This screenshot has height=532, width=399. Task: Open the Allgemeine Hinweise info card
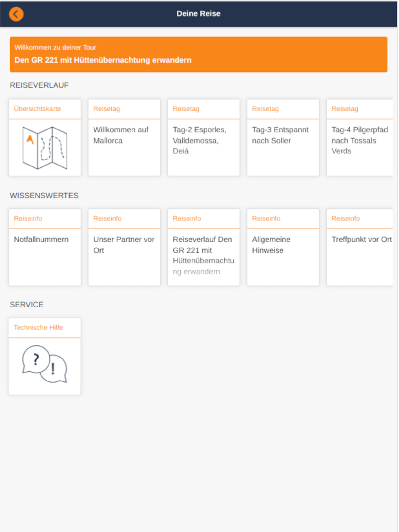coord(283,248)
